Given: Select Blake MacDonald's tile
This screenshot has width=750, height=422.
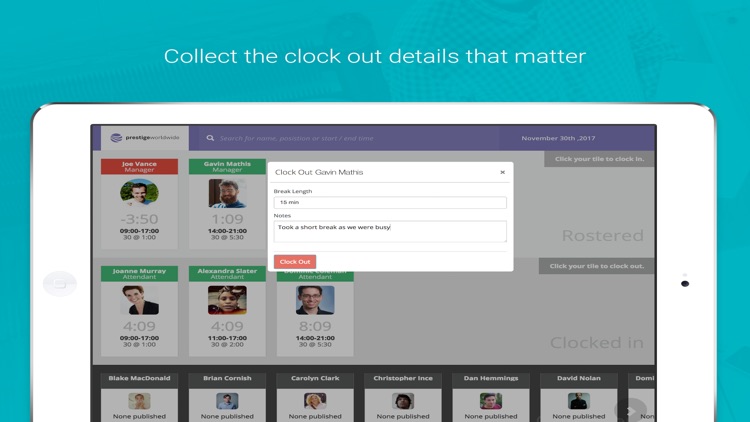Looking at the screenshot, I should [139, 397].
